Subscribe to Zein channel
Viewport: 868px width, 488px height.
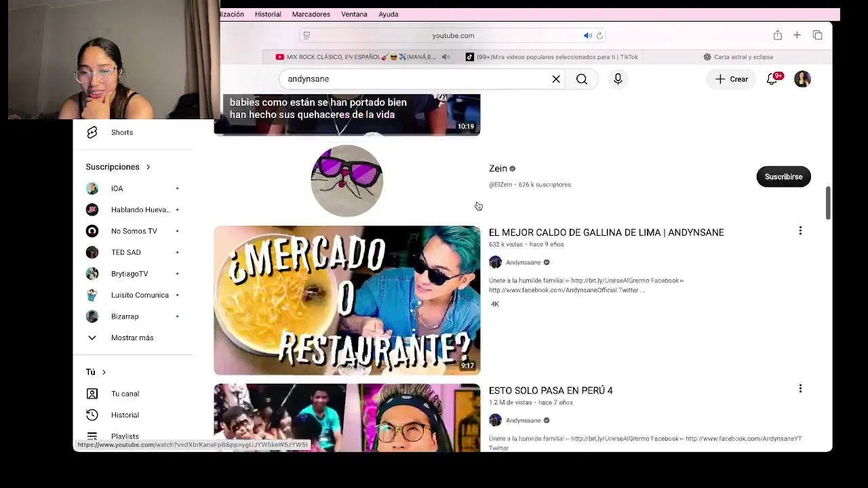783,177
